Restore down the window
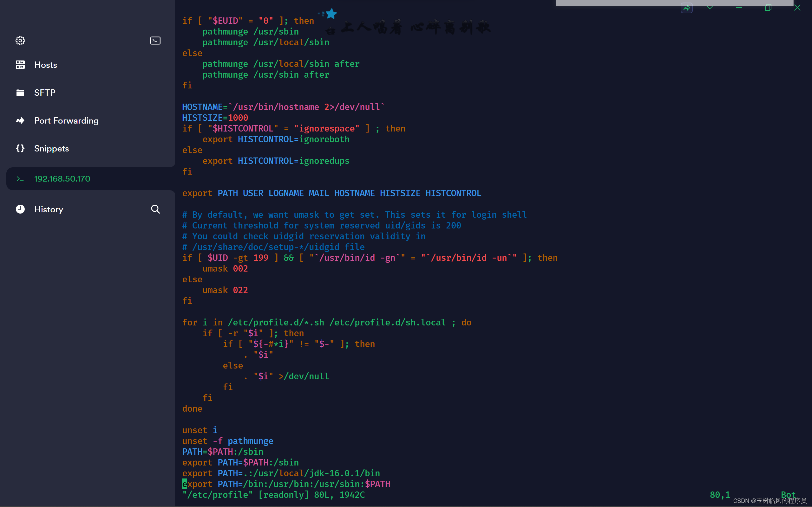812x507 pixels. point(768,7)
